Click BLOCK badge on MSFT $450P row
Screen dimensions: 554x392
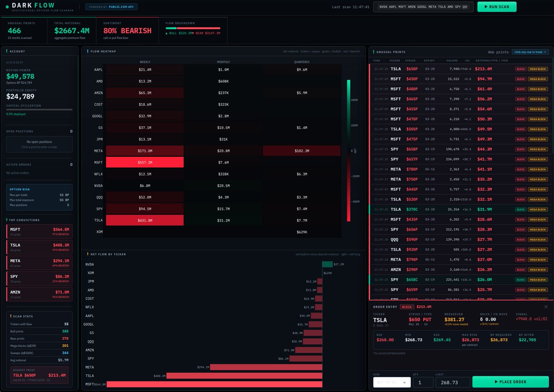point(521,79)
